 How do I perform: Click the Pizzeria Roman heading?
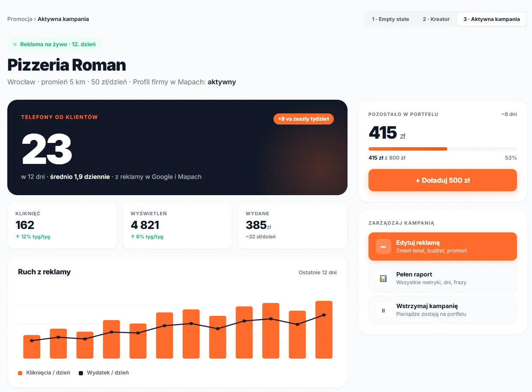[x=67, y=65]
